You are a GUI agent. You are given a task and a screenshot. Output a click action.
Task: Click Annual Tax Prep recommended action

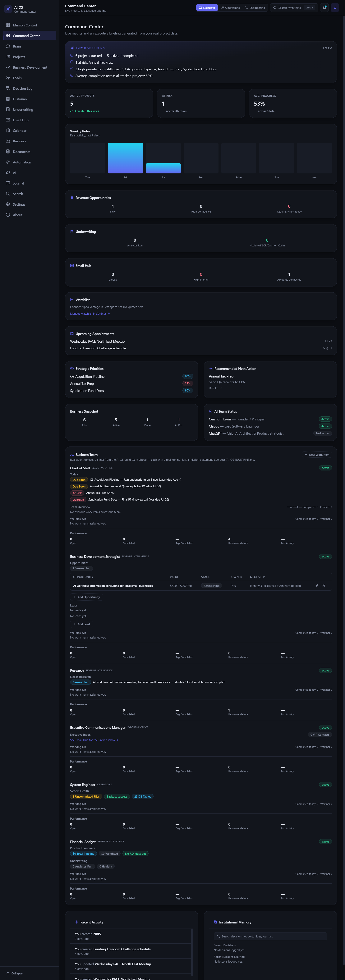[221, 376]
